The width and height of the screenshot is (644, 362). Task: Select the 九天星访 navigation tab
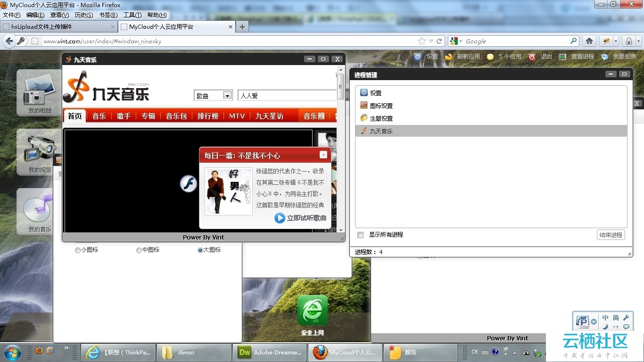coord(269,116)
